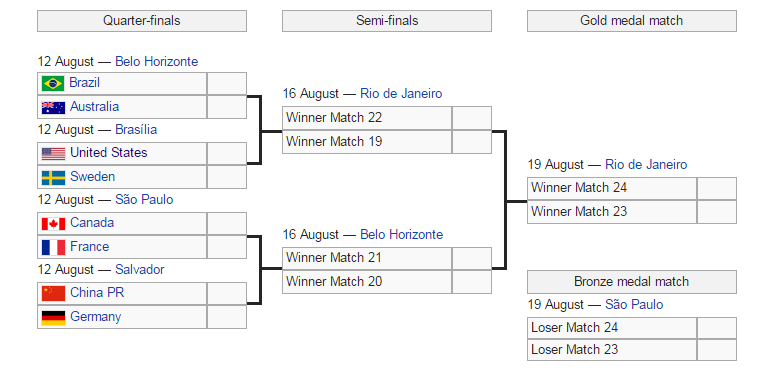Open the 19 August São Paulo bronze match venue link
The height and width of the screenshot is (374, 775).
634,304
